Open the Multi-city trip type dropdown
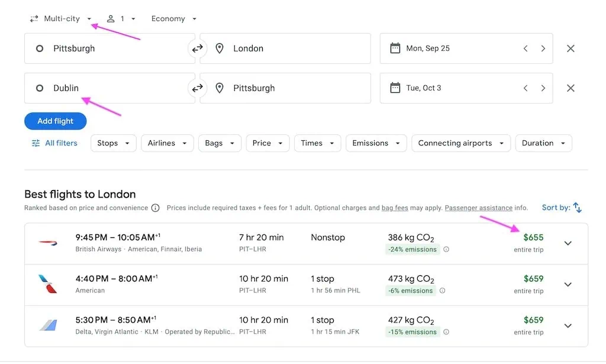 [x=62, y=18]
